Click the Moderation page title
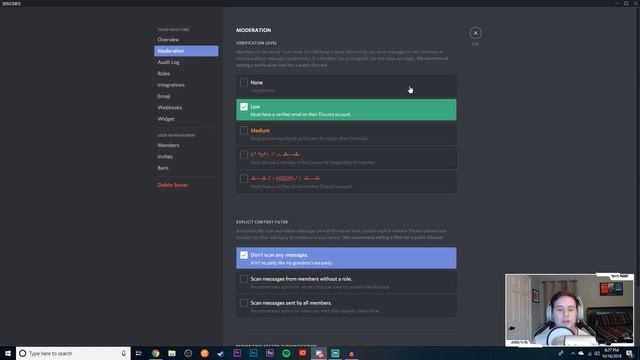 point(253,30)
